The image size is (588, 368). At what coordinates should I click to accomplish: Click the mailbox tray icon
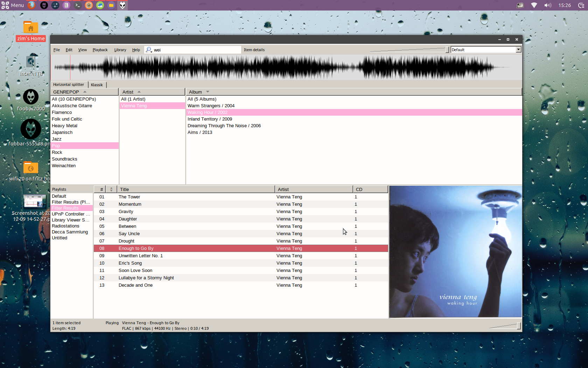pyautogui.click(x=520, y=5)
